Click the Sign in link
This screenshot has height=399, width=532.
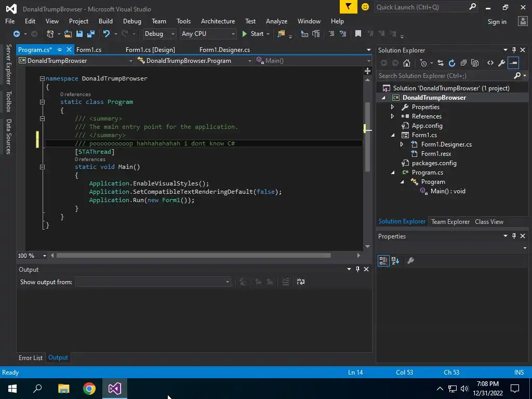(497, 22)
